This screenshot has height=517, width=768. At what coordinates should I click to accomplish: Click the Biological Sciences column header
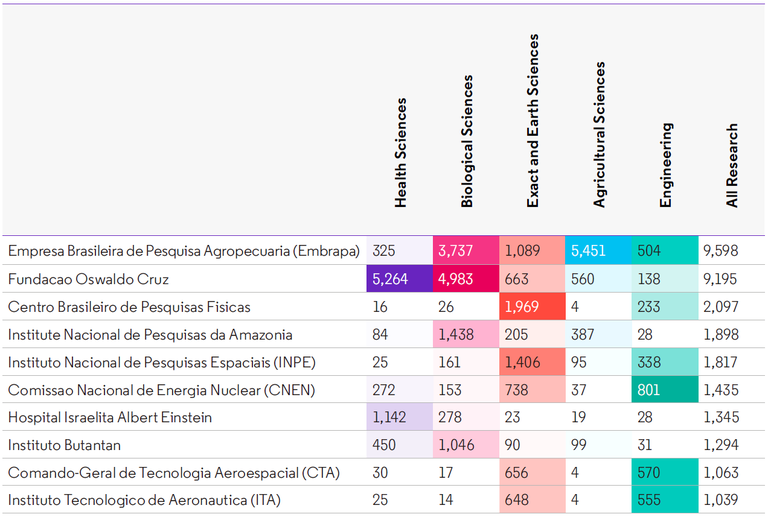tap(467, 141)
